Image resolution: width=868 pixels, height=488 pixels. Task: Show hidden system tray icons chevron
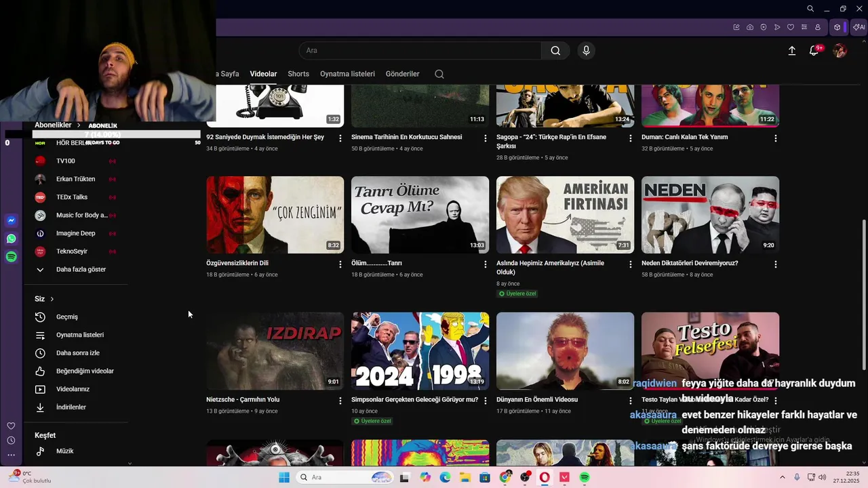(x=782, y=478)
